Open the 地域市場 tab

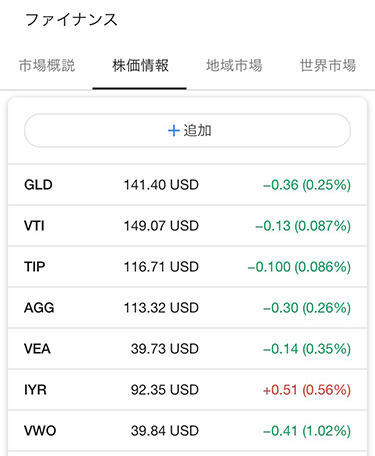(x=234, y=65)
